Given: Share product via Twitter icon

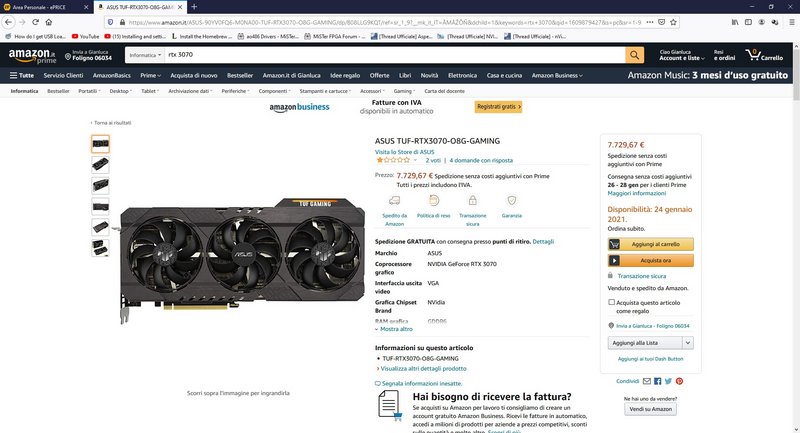Looking at the screenshot, I should (668, 381).
